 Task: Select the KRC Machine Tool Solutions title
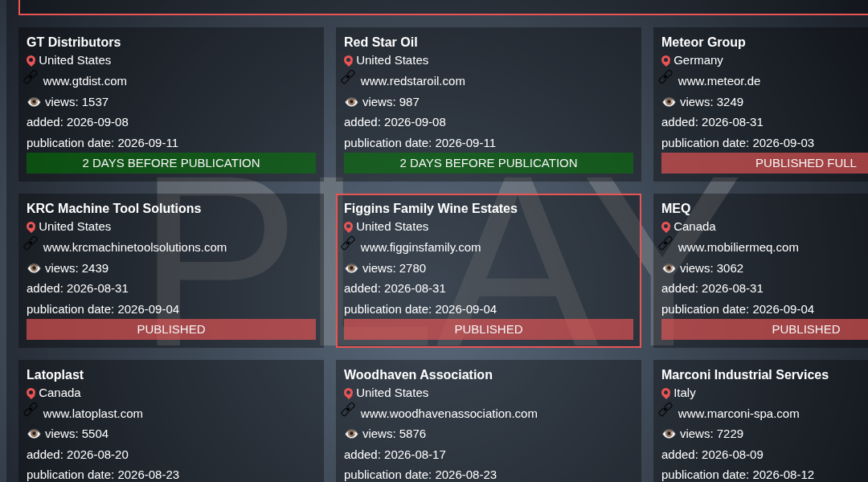coord(113,209)
